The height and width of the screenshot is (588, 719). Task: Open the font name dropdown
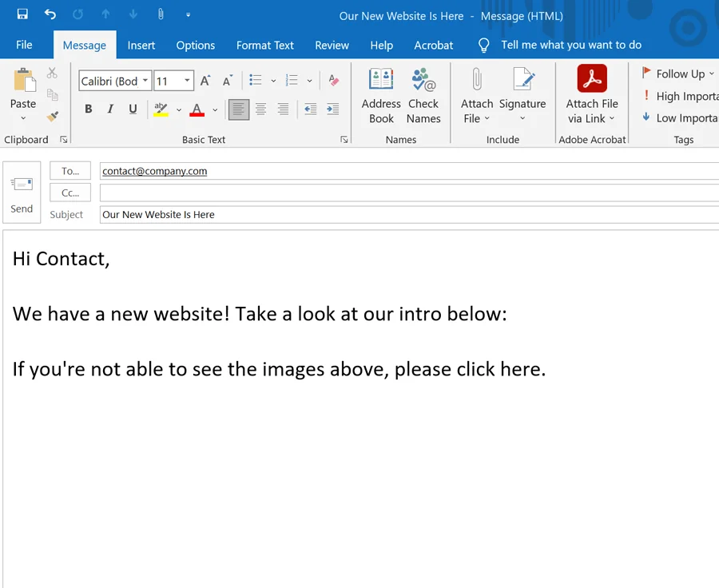coord(145,81)
